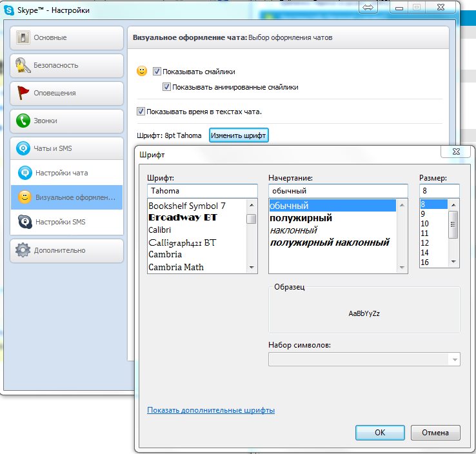Click the Начертание input field
The width and height of the screenshot is (476, 454).
(338, 191)
